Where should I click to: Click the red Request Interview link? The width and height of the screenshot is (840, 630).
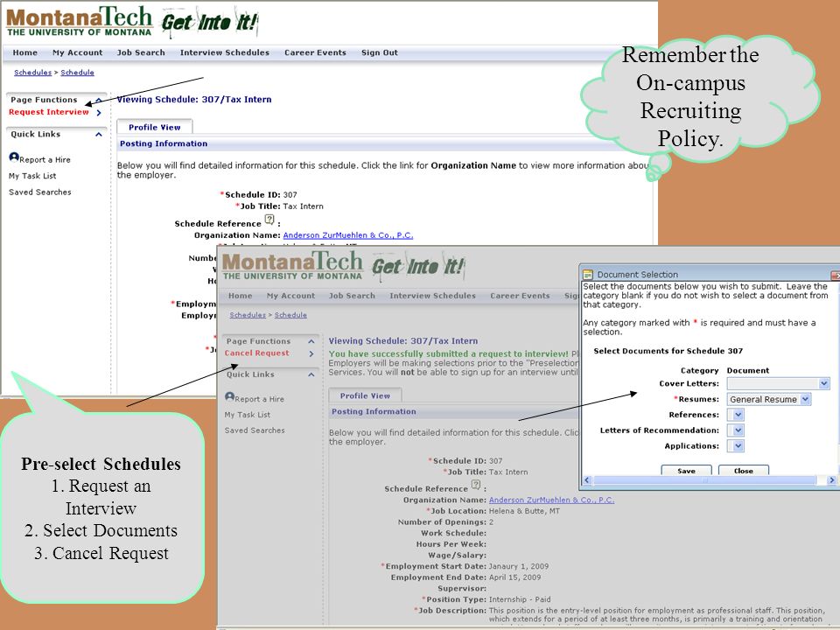(x=49, y=112)
